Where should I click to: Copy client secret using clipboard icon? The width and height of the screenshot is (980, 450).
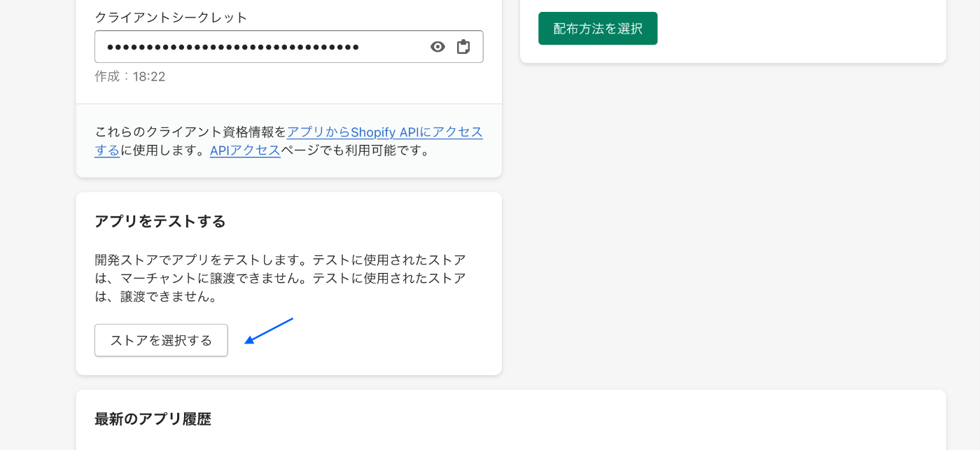click(x=463, y=47)
